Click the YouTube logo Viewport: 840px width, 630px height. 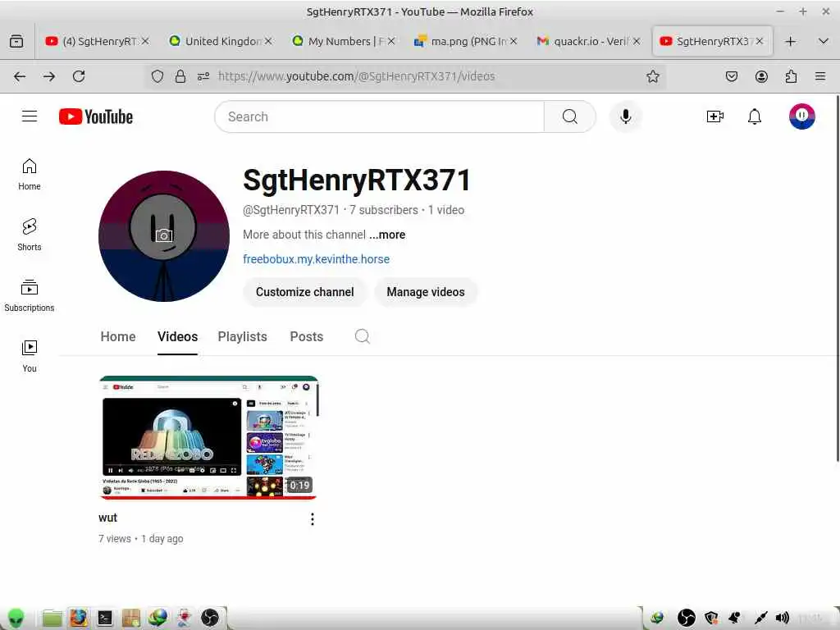point(96,116)
